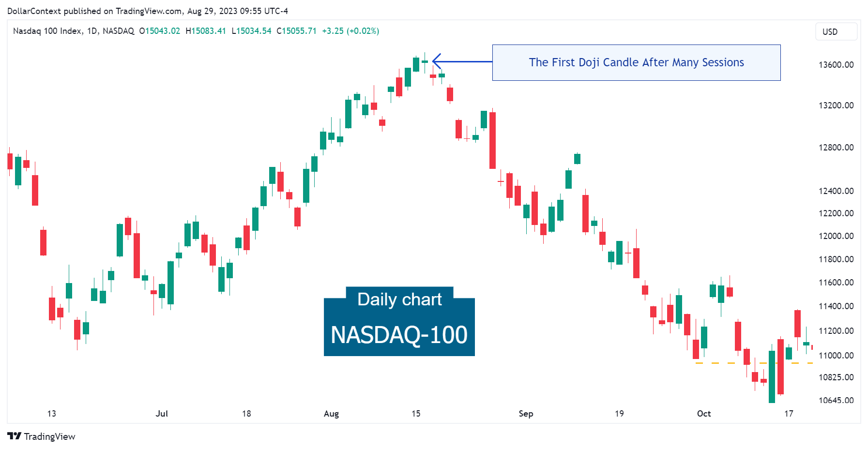The image size is (868, 449).
Task: Click the Aug label on the time axis
Action: (331, 414)
